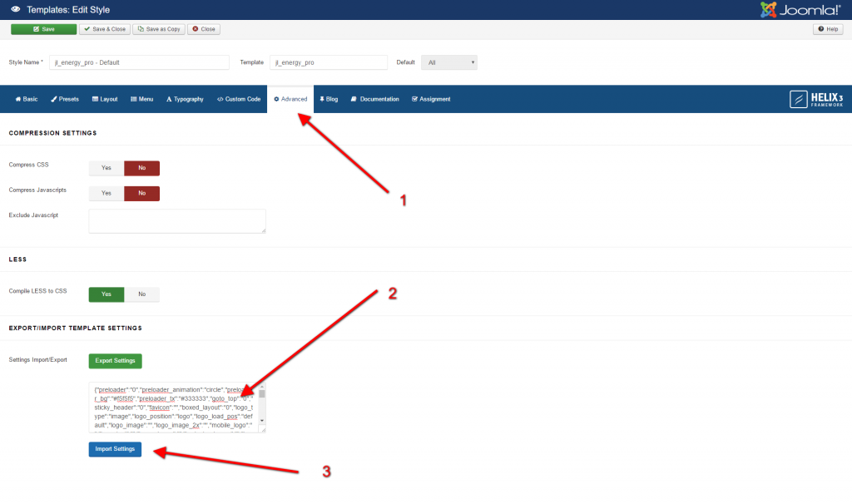Open the Custom Code editor
Viewport: 852px width, 504px height.
pos(238,98)
